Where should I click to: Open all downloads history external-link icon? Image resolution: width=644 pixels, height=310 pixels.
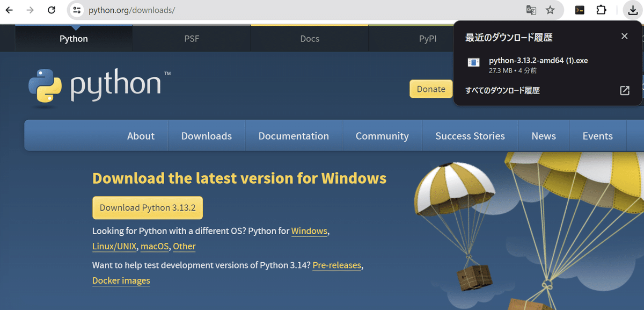[624, 90]
